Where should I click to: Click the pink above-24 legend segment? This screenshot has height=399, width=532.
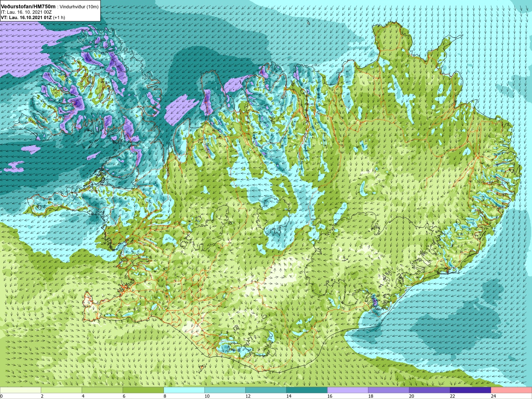coord(511,390)
